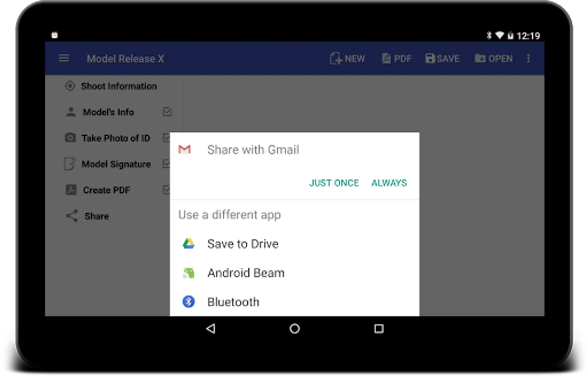Tap the Android back navigation button
Viewport: 588px width, 377px height.
[211, 328]
